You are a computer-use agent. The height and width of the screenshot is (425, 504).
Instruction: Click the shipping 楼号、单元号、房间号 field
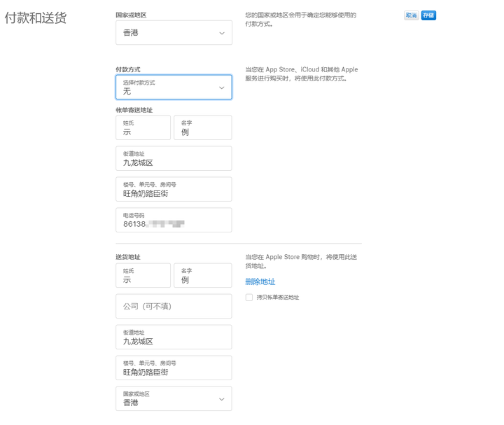coord(174,368)
